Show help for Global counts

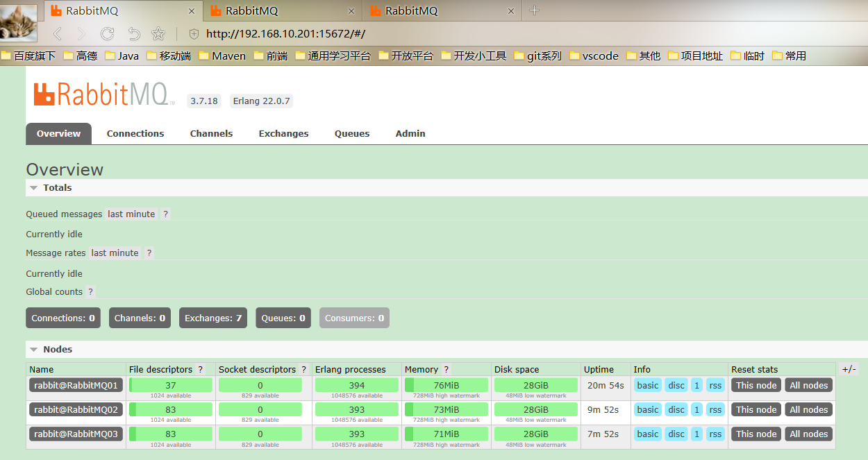(x=90, y=292)
